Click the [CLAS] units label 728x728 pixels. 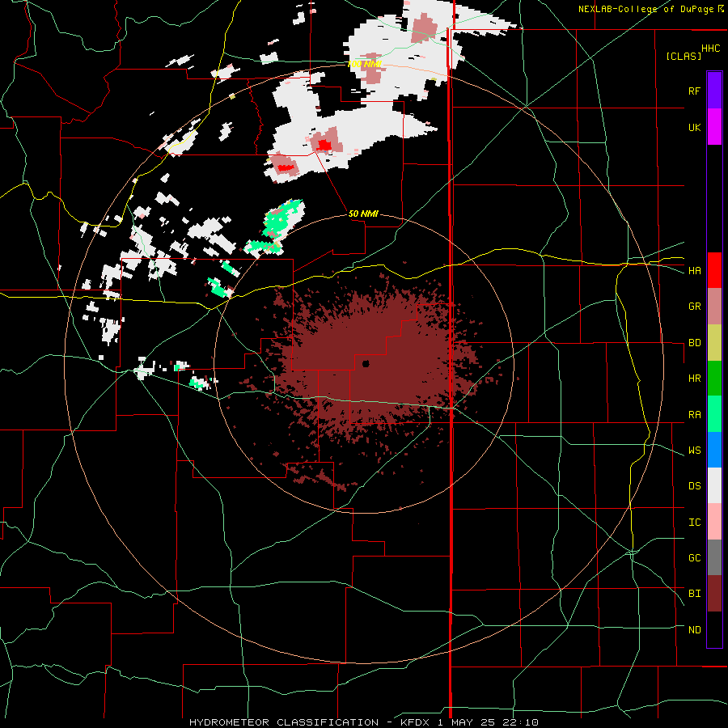[684, 56]
